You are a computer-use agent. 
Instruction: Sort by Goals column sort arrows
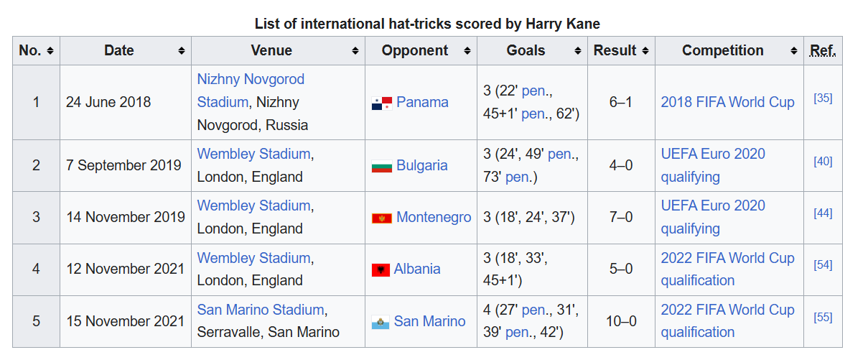pyautogui.click(x=578, y=51)
